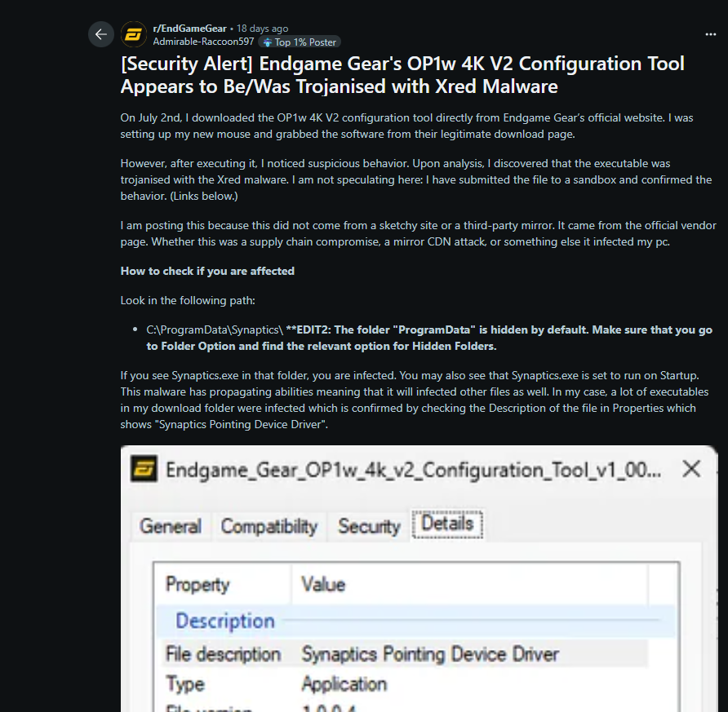Open the embedded properties dialog image
The width and height of the screenshot is (728, 712).
tap(419, 578)
